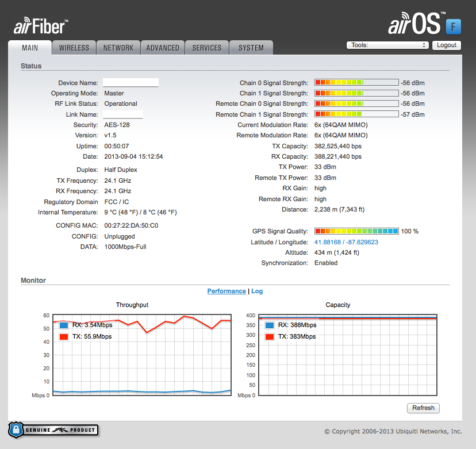Click the GPS Signal Quality bar
476x449 pixels.
pyautogui.click(x=356, y=231)
